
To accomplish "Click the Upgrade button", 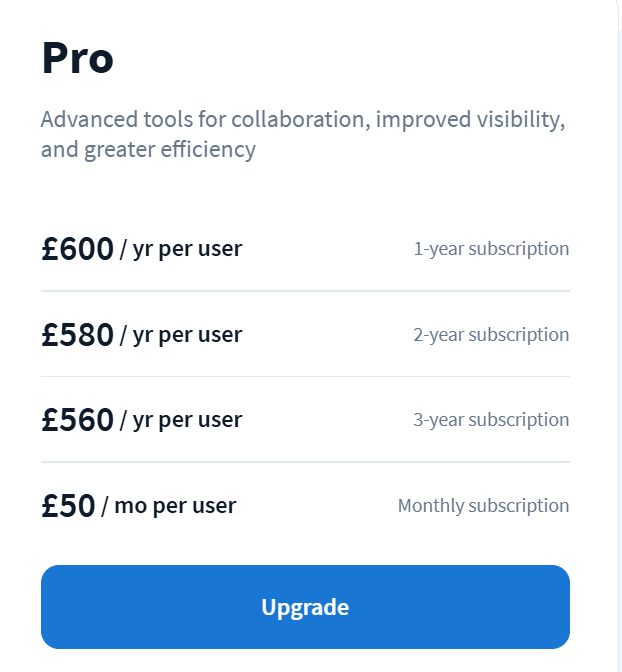I will click(x=305, y=607).
